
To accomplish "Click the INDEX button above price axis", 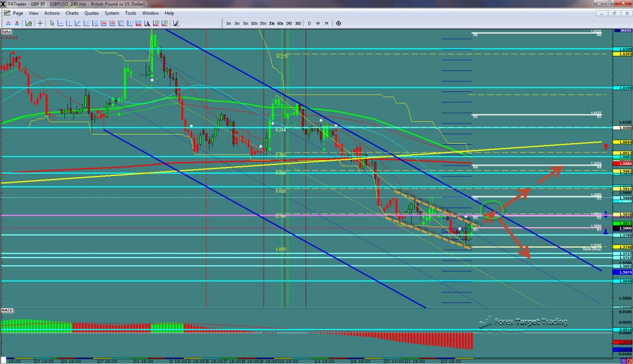I will point(623,30).
